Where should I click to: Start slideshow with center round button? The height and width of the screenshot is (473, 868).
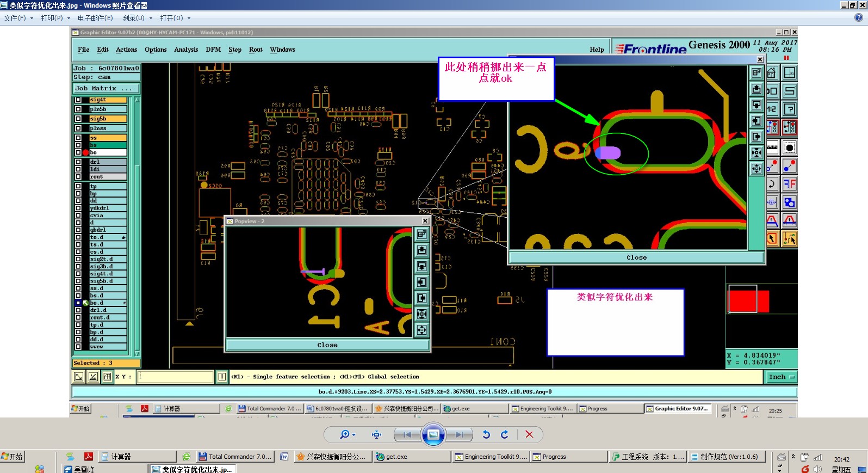pyautogui.click(x=433, y=434)
